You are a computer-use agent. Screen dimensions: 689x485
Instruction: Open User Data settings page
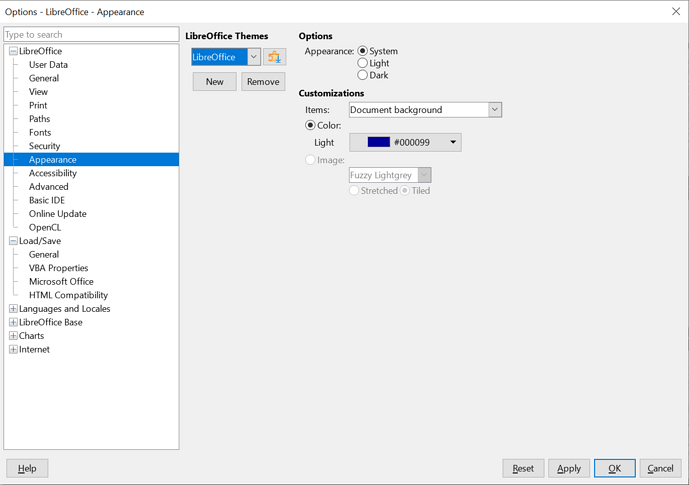pyautogui.click(x=48, y=65)
